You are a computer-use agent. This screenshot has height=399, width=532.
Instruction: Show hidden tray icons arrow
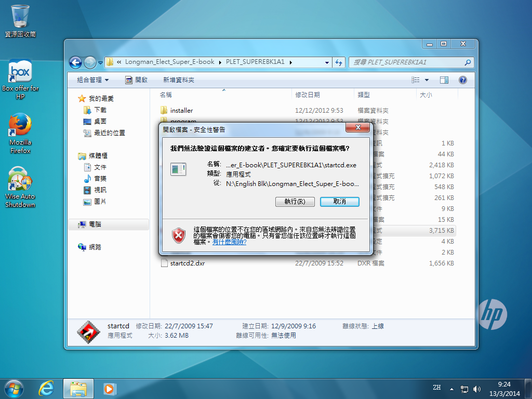click(451, 389)
